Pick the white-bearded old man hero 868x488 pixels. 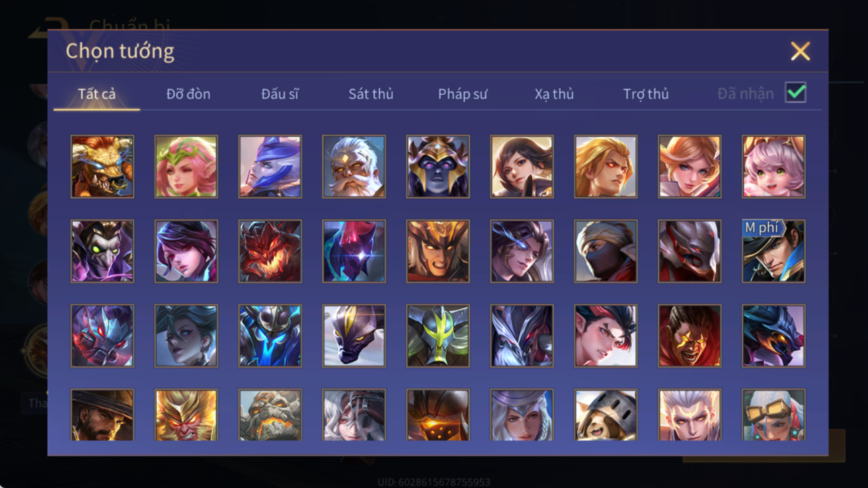pyautogui.click(x=354, y=167)
